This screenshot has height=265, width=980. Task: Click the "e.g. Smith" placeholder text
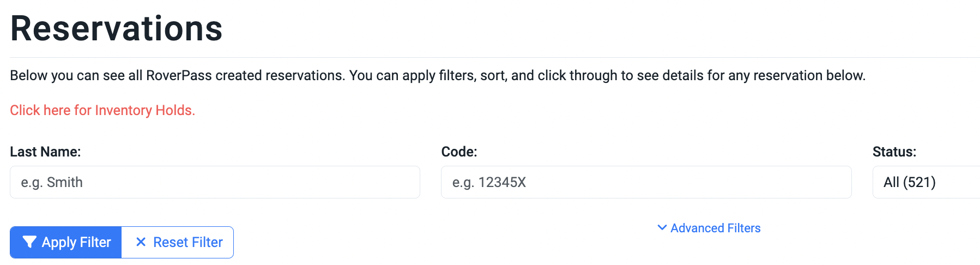point(52,182)
